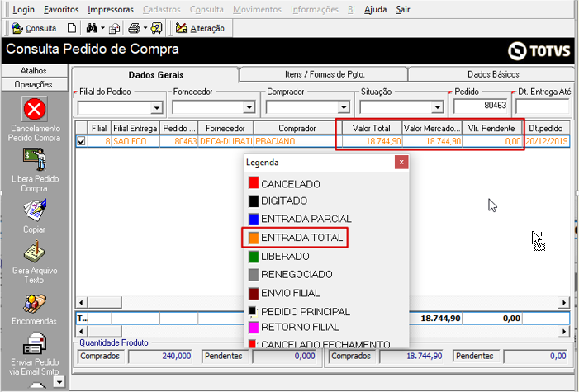Switch to Dados Gerais tab

click(x=156, y=75)
